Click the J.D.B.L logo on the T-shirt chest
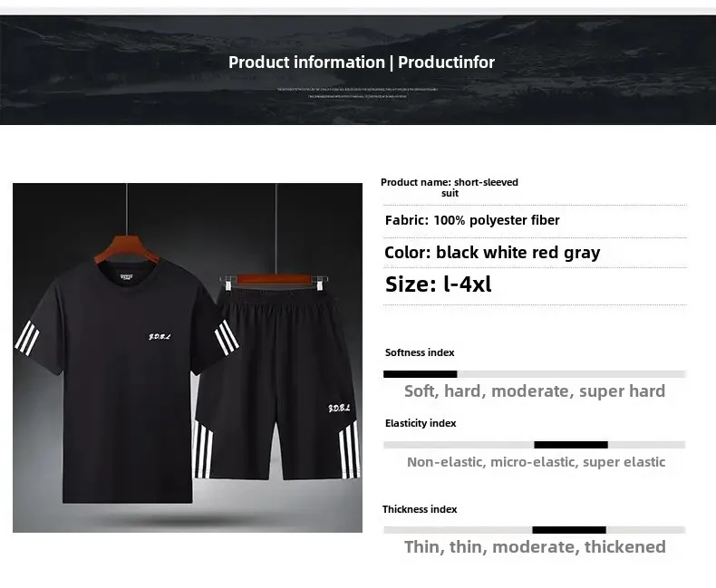The height and width of the screenshot is (588, 716). 160,337
